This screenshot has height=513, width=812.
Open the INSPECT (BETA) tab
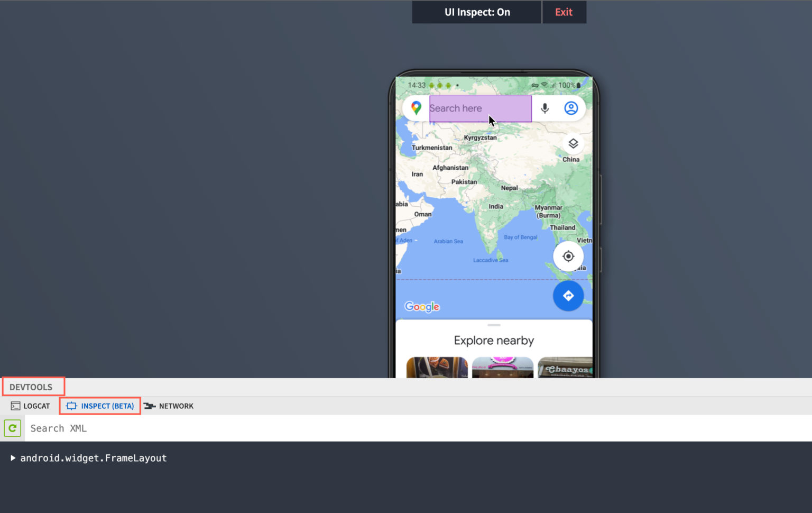point(100,406)
